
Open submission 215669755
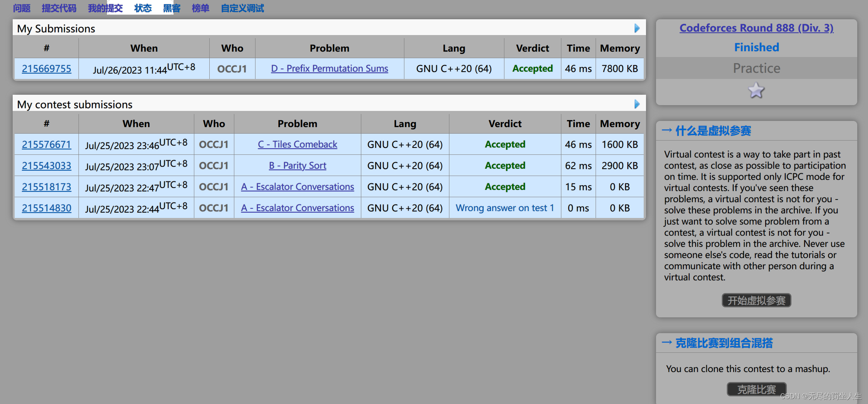[47, 69]
